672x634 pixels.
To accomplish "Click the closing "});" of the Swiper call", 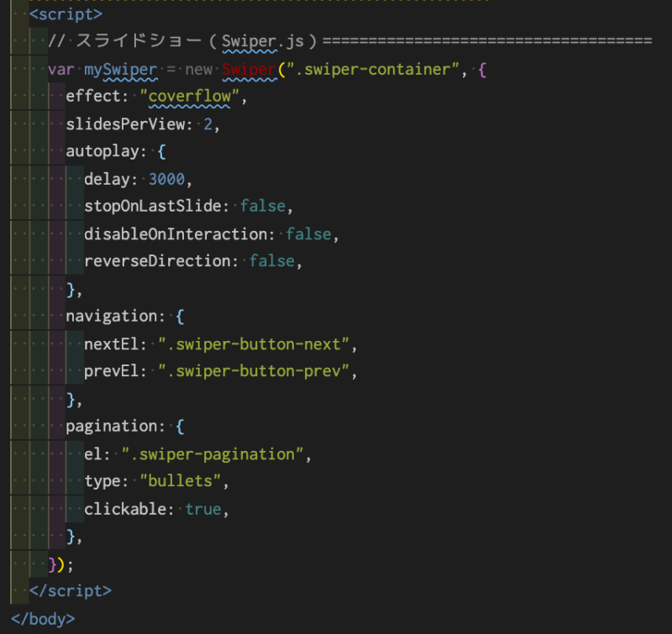I will pyautogui.click(x=60, y=565).
